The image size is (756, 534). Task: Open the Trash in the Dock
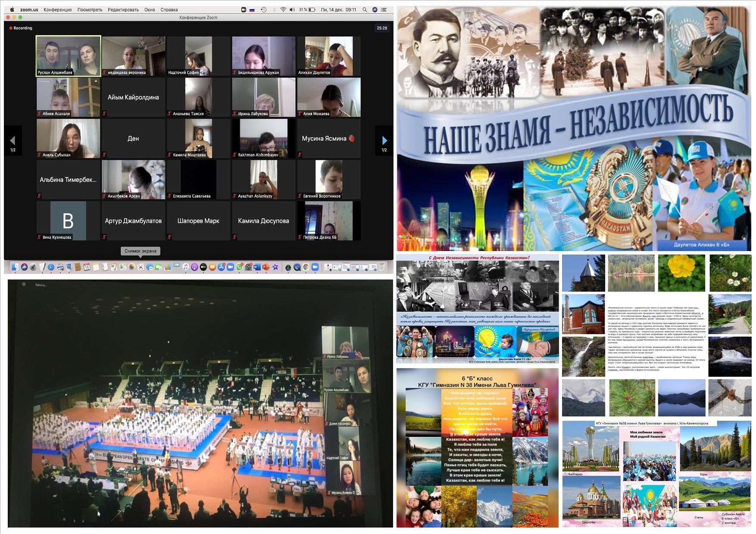pyautogui.click(x=381, y=267)
